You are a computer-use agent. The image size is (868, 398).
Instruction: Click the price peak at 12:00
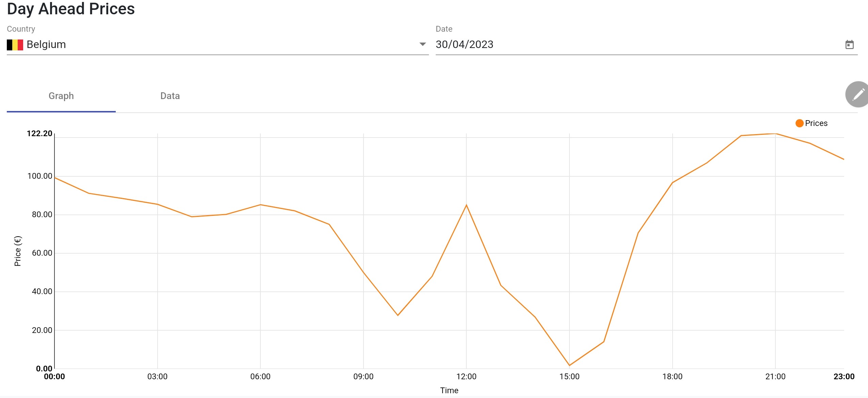click(466, 205)
